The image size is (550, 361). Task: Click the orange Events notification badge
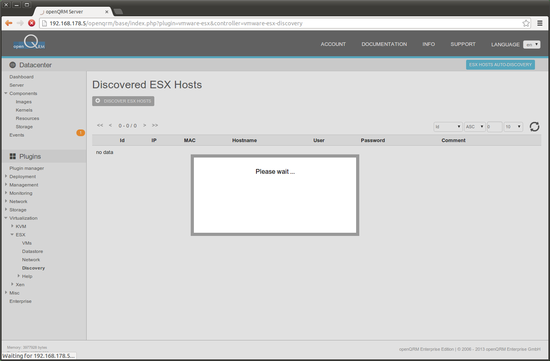80,133
